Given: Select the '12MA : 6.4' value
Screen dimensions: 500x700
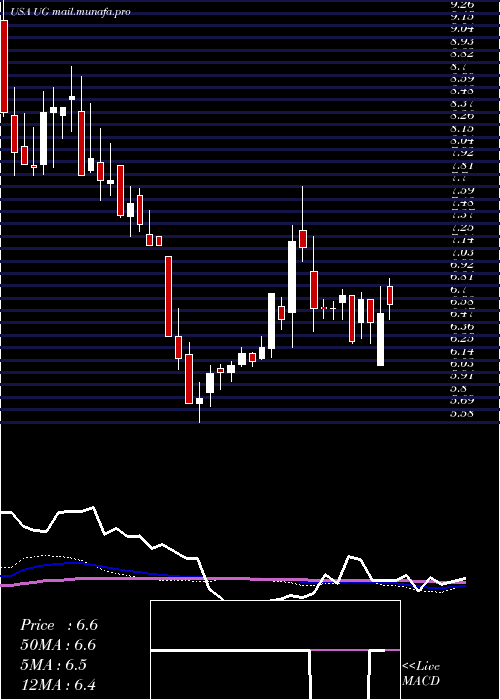Looking at the screenshot, I should click(58, 685).
